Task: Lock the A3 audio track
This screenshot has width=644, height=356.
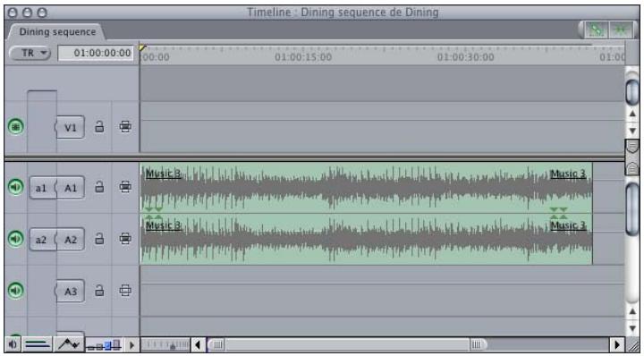Action: coord(99,291)
